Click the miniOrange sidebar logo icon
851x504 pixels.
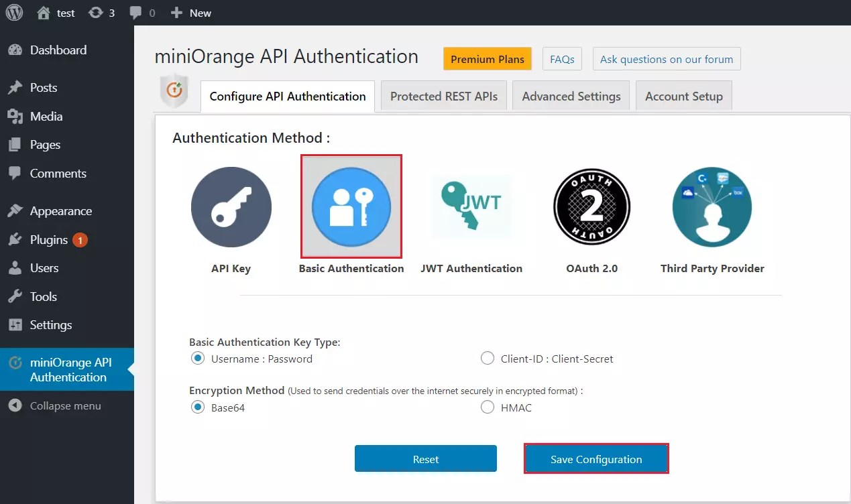pos(15,363)
